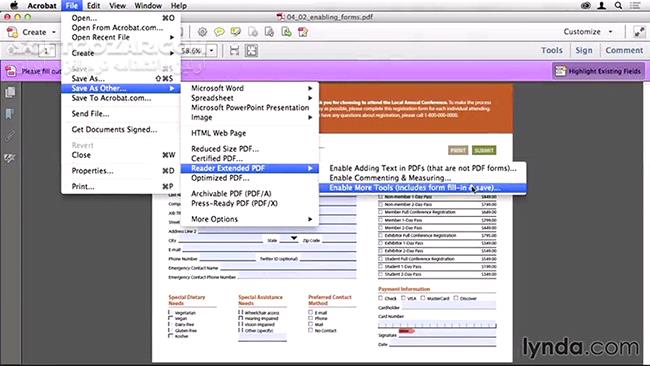Click the Emergency Contact Name field

(x=288, y=267)
